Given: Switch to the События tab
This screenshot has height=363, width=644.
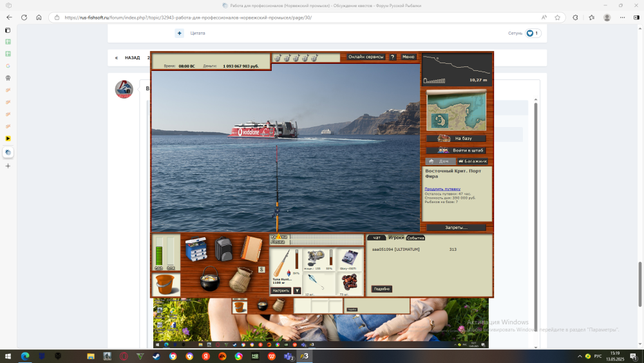Looking at the screenshot, I should tap(415, 238).
